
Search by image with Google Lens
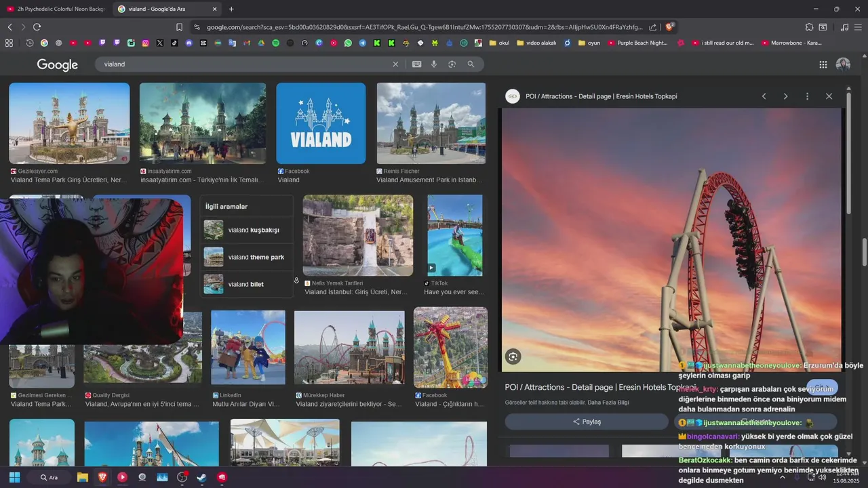pos(452,64)
